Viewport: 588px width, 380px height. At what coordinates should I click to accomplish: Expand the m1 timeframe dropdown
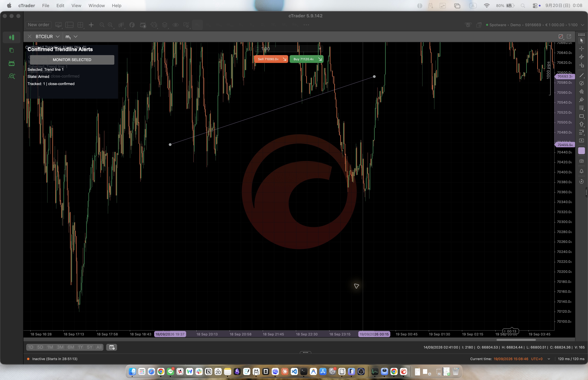(x=76, y=37)
